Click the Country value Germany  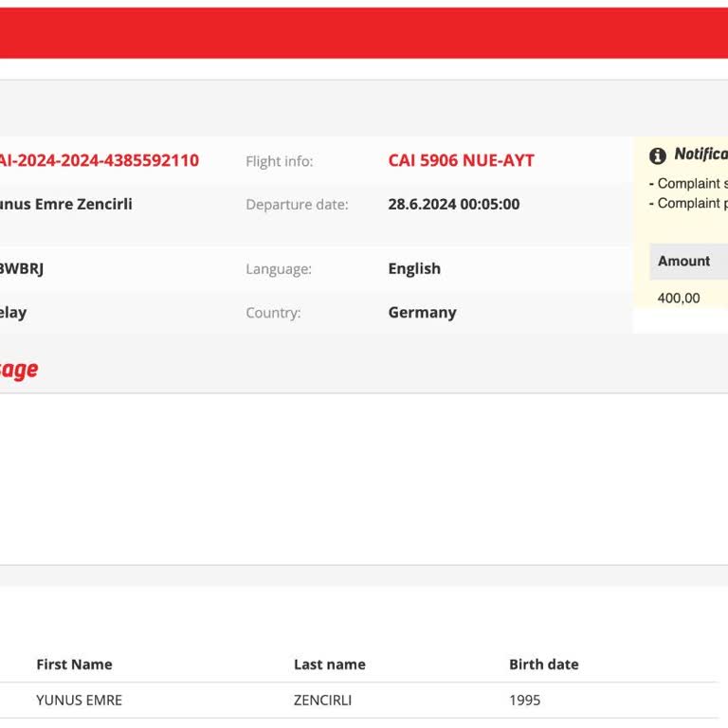[x=422, y=312]
